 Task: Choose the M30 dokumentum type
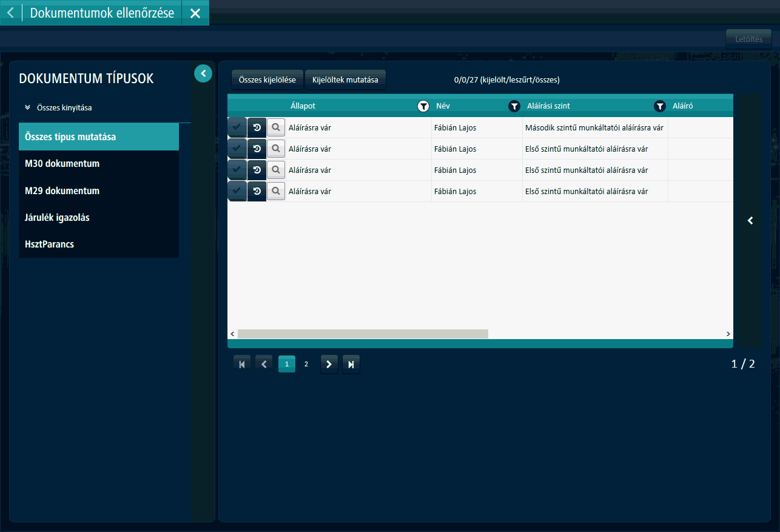point(99,164)
